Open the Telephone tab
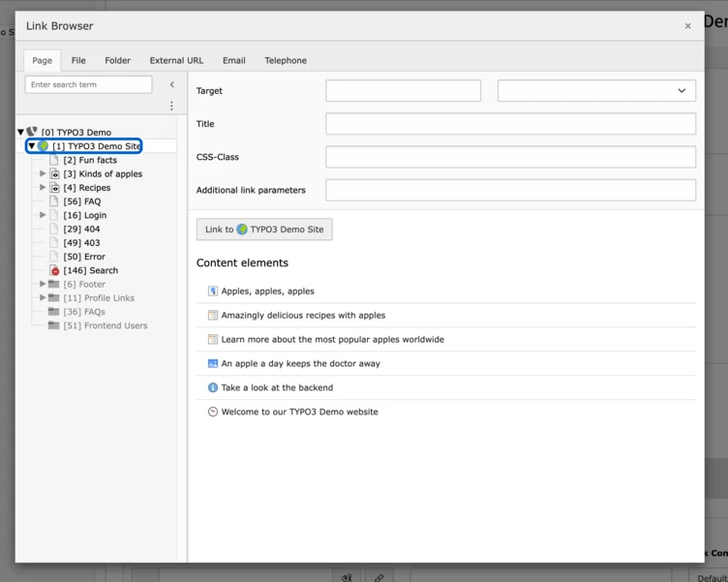 286,60
